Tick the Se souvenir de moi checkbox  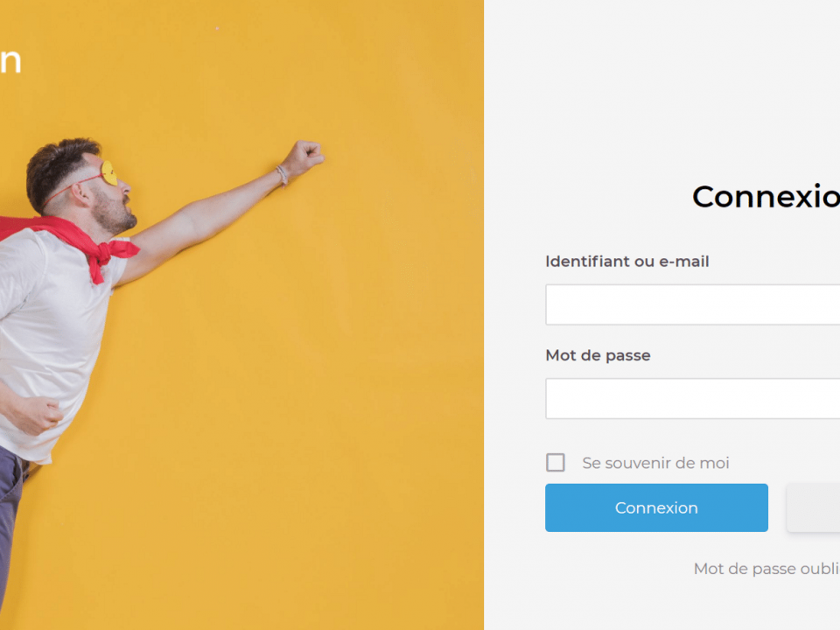tap(555, 462)
